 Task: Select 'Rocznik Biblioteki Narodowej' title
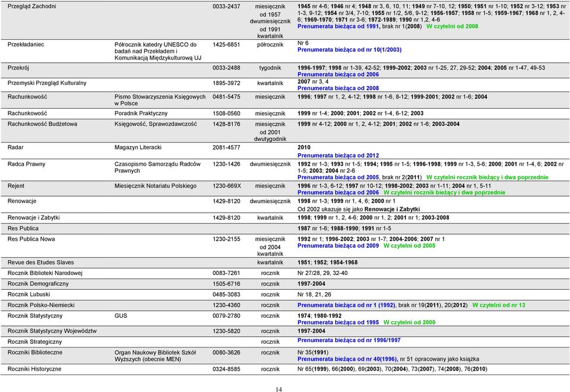coord(45,273)
